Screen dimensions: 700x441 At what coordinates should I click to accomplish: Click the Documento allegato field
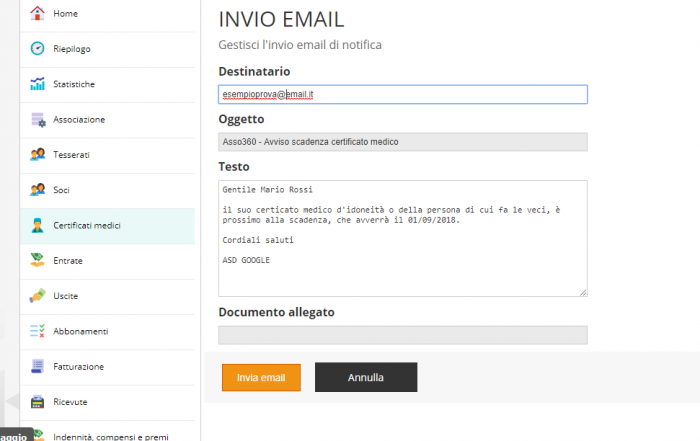(403, 335)
